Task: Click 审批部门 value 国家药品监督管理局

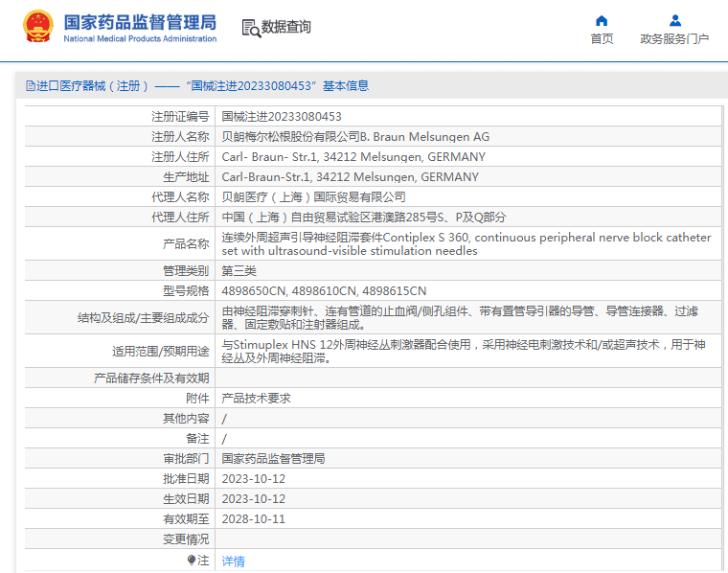Action: pyautogui.click(x=273, y=458)
